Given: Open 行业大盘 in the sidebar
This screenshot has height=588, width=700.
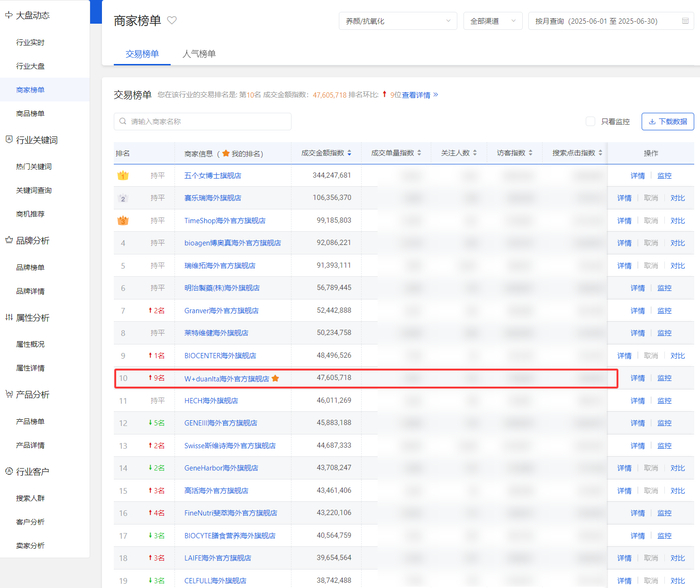Looking at the screenshot, I should pos(30,66).
